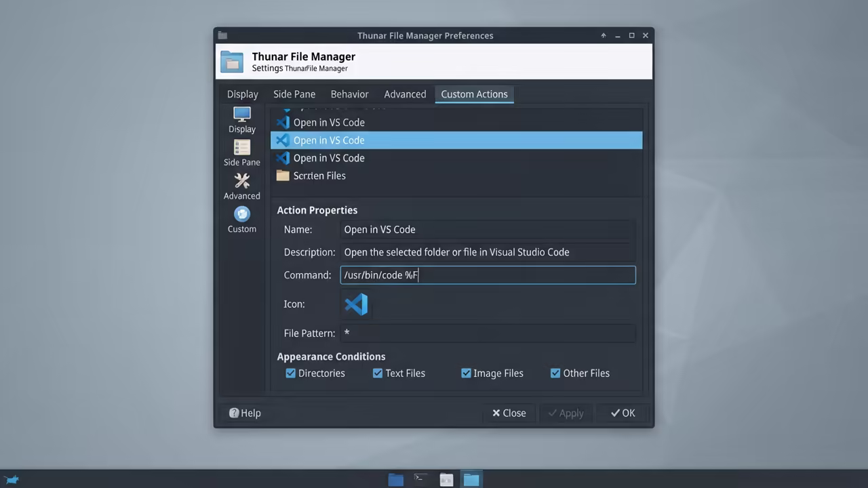The image size is (868, 488).
Task: Open the Behavior tab
Action: point(350,94)
